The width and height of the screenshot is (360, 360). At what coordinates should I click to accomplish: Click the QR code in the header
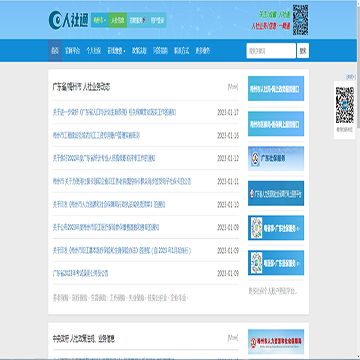300,20
